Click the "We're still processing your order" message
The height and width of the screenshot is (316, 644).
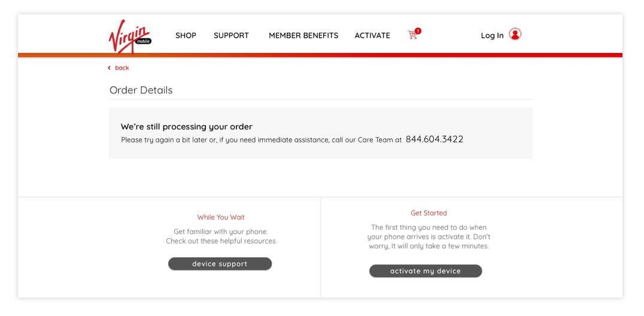187,126
